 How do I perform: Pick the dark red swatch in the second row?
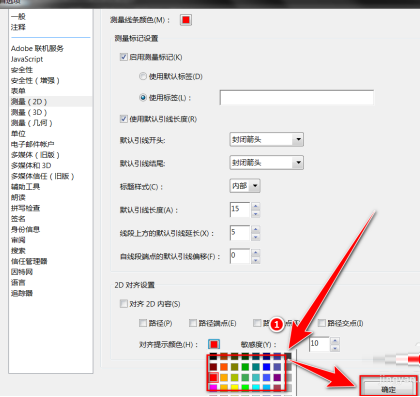(213, 367)
